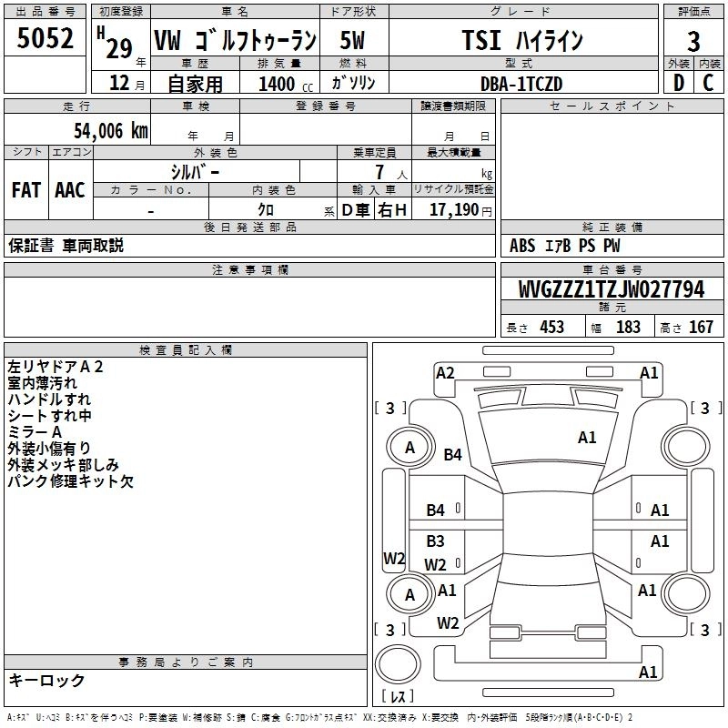Screen dimensions: 728x728
Task: Select the 事務局よりご案内 section header
Action: (x=186, y=662)
